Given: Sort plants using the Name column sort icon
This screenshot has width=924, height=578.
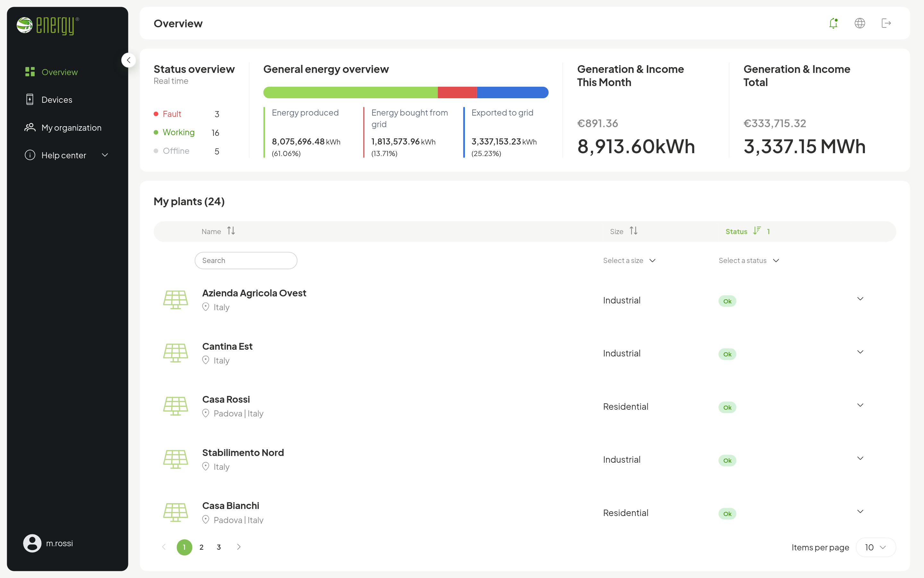Looking at the screenshot, I should coord(231,231).
